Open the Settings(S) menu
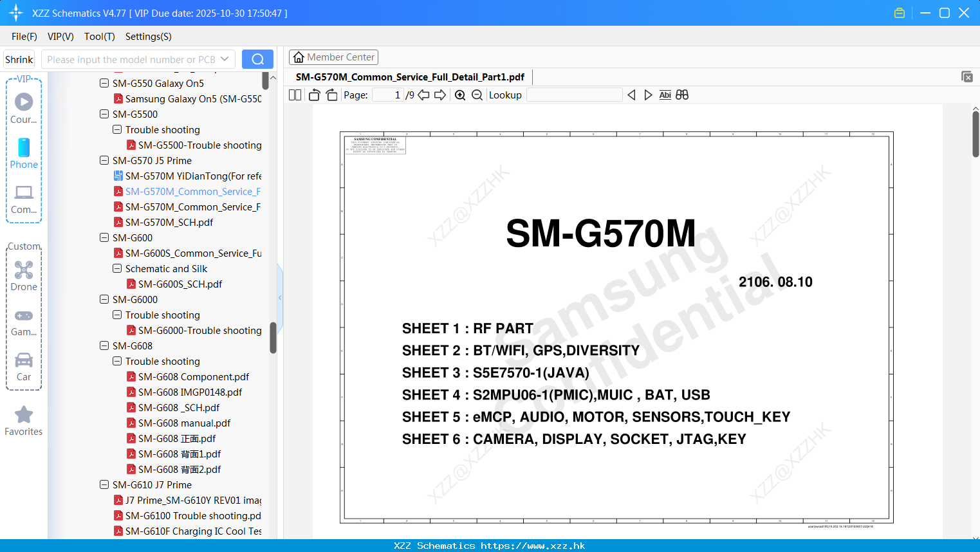 149,37
